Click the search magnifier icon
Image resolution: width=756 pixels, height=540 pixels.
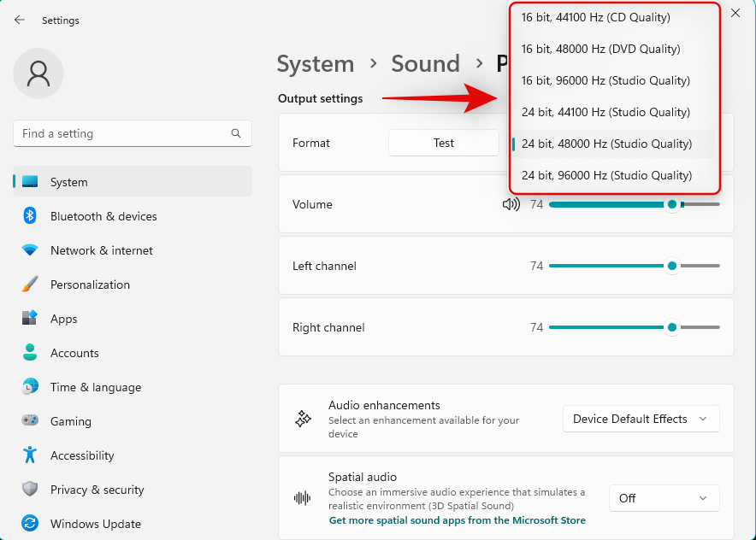236,133
